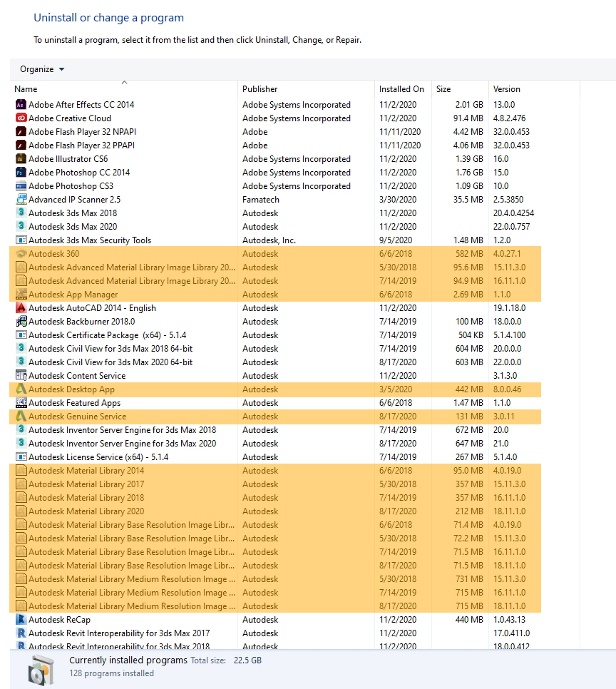Click the Adobe Creative Cloud icon

pos(21,118)
